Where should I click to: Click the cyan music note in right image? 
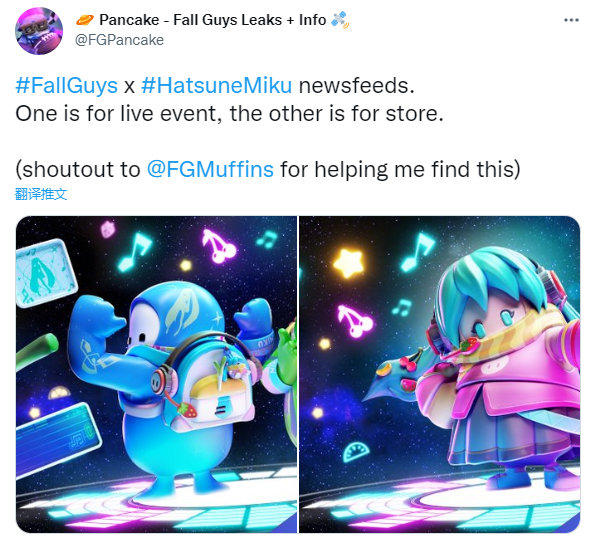(417, 251)
